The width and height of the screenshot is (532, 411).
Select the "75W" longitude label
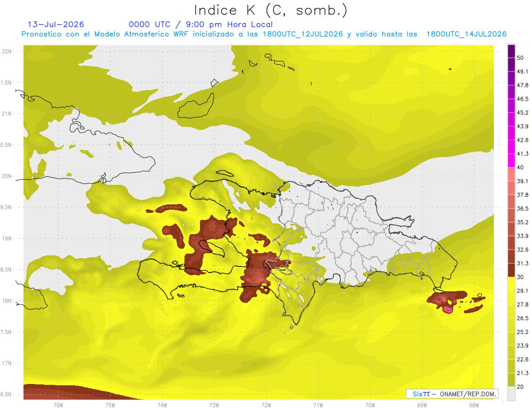point(110,405)
